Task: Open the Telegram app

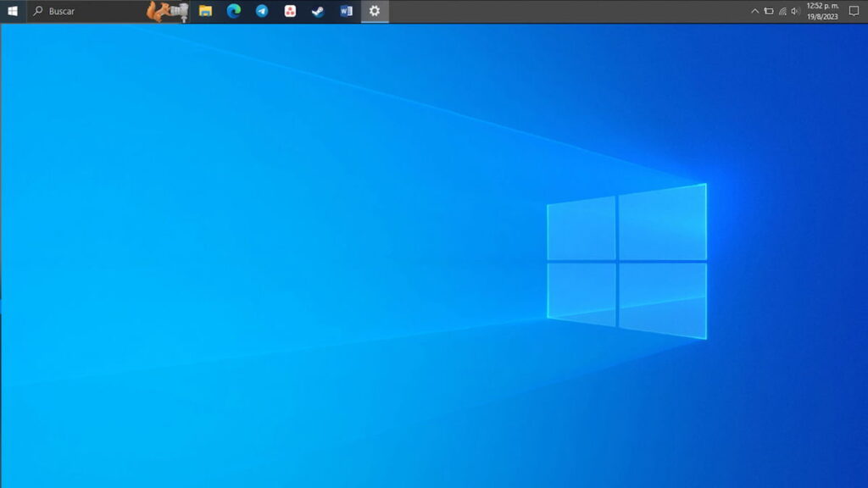Action: click(x=262, y=11)
